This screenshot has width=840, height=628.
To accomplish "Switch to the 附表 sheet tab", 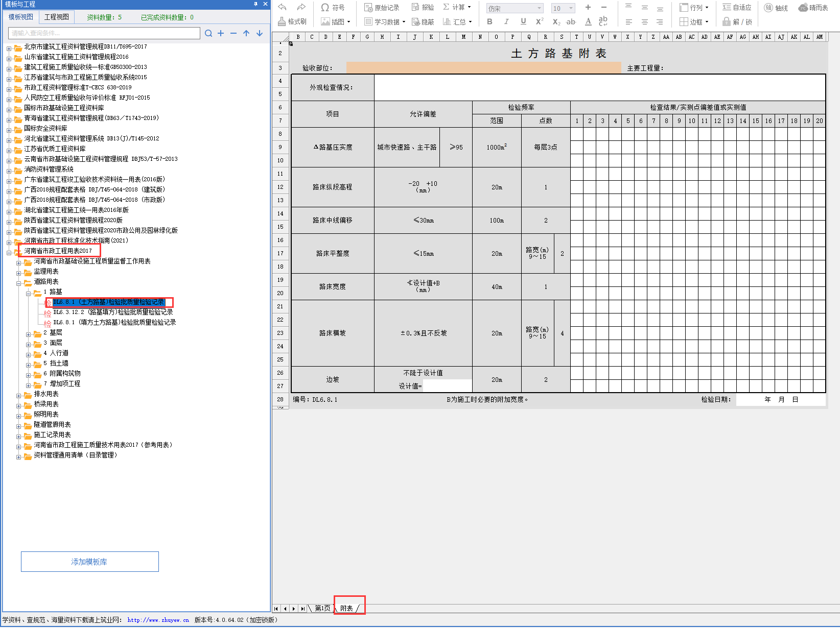I will (x=346, y=608).
